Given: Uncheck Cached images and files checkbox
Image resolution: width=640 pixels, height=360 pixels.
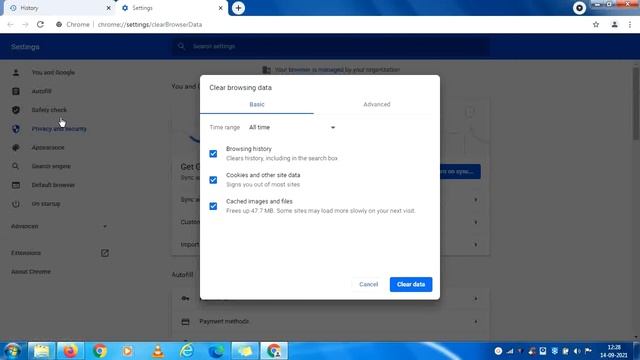Looking at the screenshot, I should [x=213, y=206].
